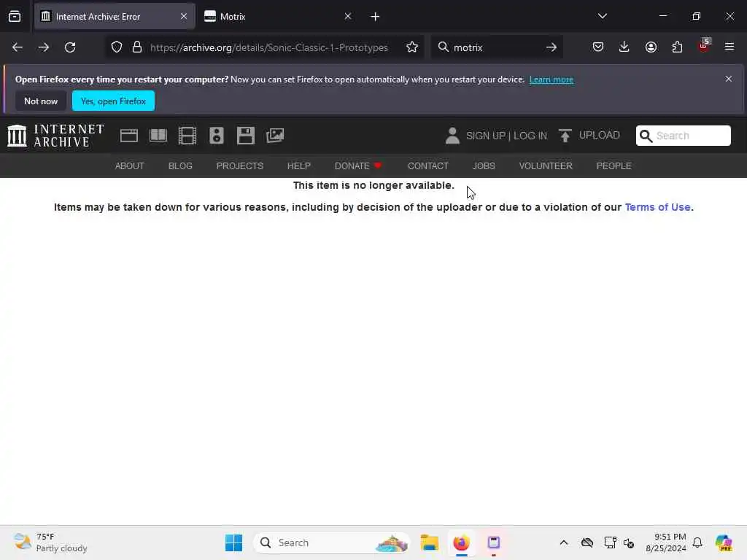Open Firefox account icon

[x=651, y=47]
